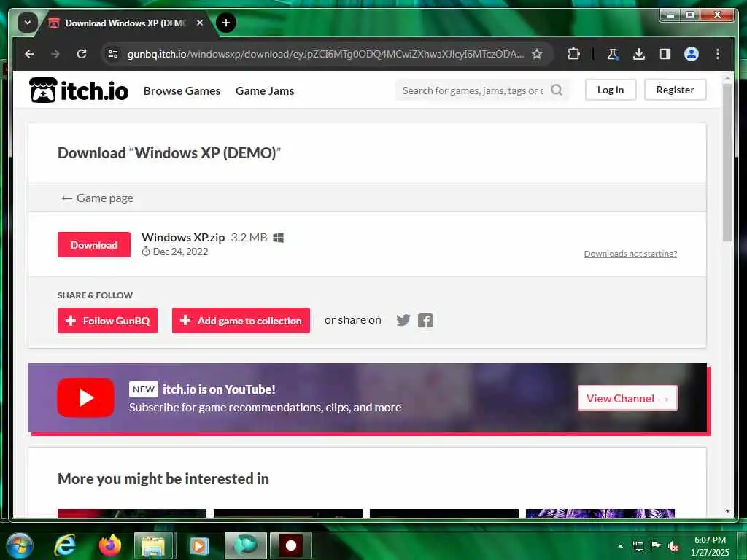Click the address bar URL

(325, 54)
